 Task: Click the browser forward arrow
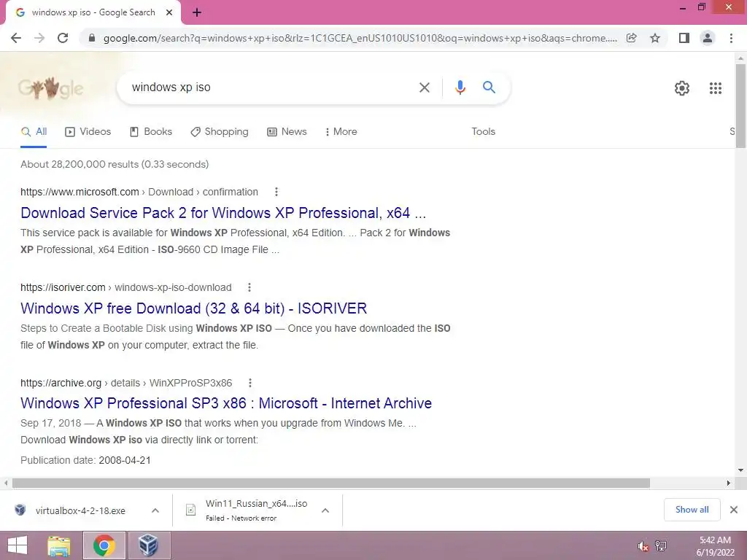point(39,38)
